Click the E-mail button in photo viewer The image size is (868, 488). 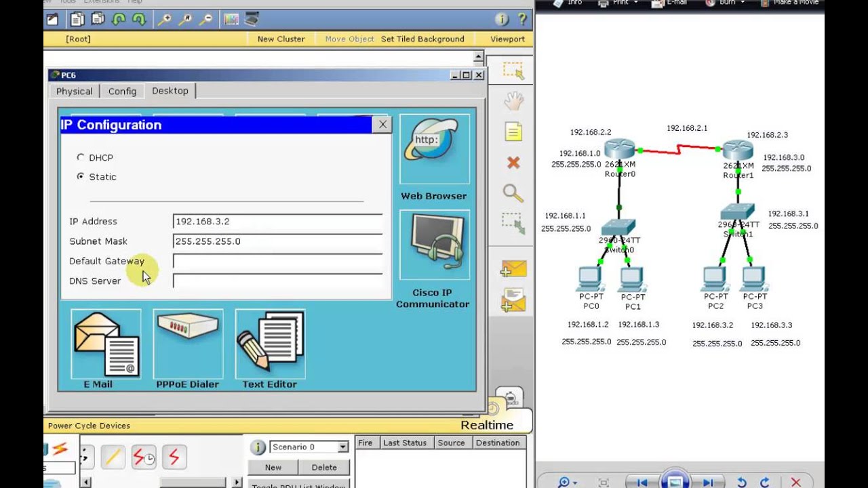click(x=669, y=3)
